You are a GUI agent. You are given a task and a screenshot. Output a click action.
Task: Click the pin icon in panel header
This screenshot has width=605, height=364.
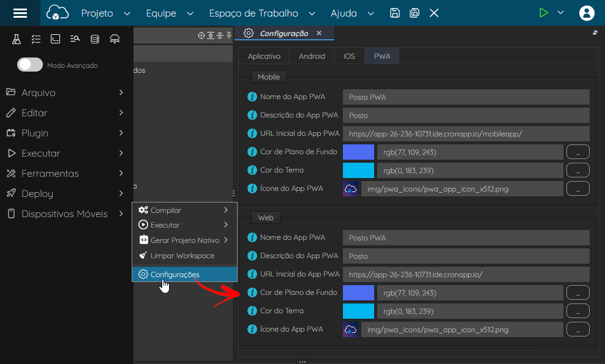(x=229, y=35)
